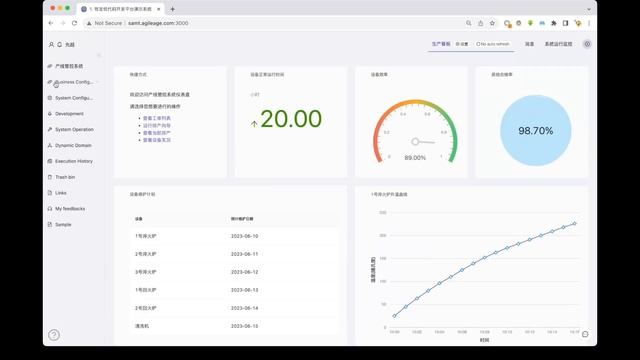Viewport: 640px width, 360px height.
Task: Click the 20.00 uptime value
Action: click(291, 119)
